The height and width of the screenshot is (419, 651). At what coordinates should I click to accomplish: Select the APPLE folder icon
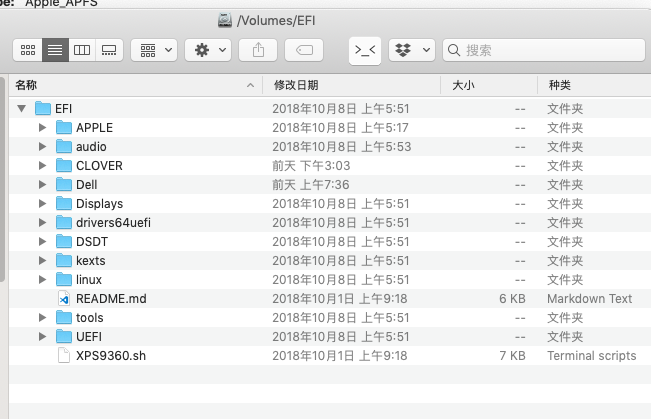(x=64, y=127)
